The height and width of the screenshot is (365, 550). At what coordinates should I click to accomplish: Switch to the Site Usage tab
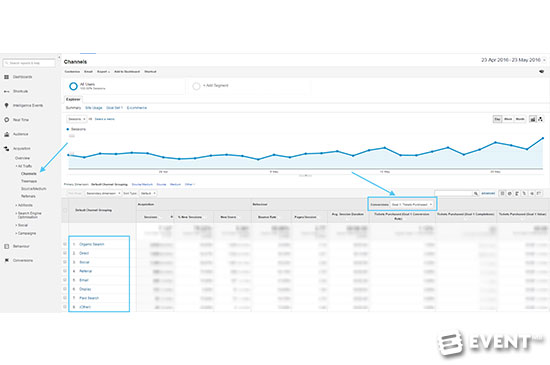click(x=94, y=108)
